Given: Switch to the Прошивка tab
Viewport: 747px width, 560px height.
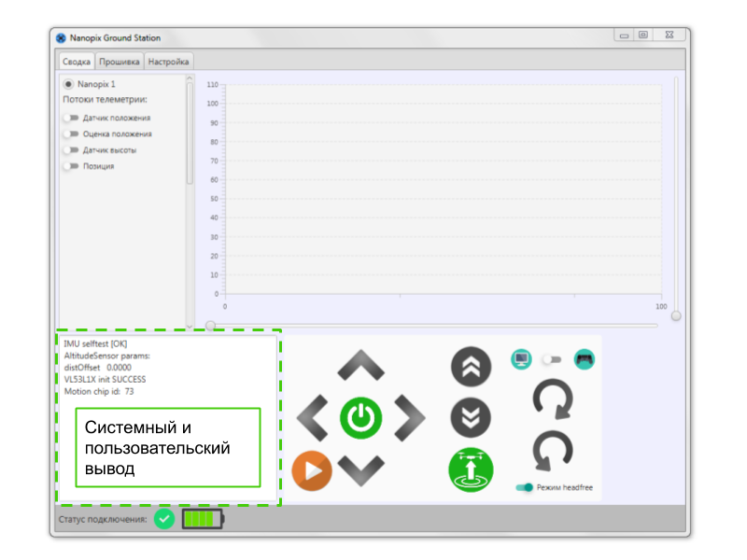Looking at the screenshot, I should (x=120, y=62).
